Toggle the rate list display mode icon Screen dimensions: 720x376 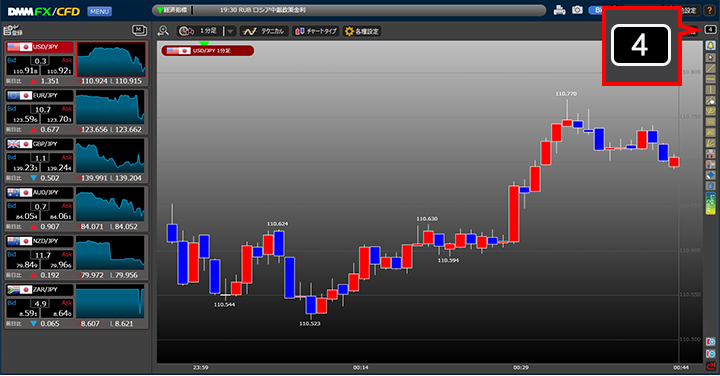[139, 31]
